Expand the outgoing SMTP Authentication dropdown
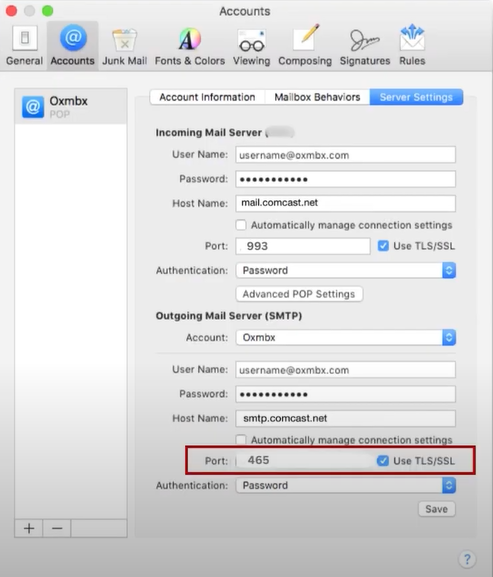Image resolution: width=493 pixels, height=577 pixels. click(345, 485)
